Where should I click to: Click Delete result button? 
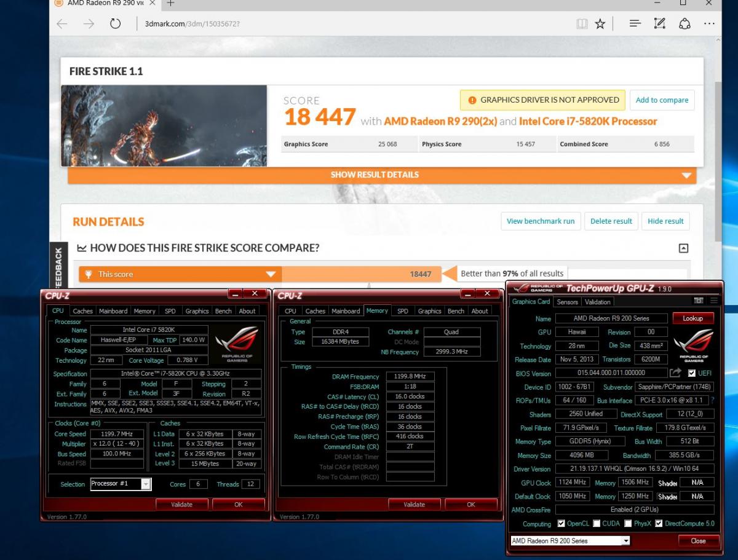click(611, 221)
